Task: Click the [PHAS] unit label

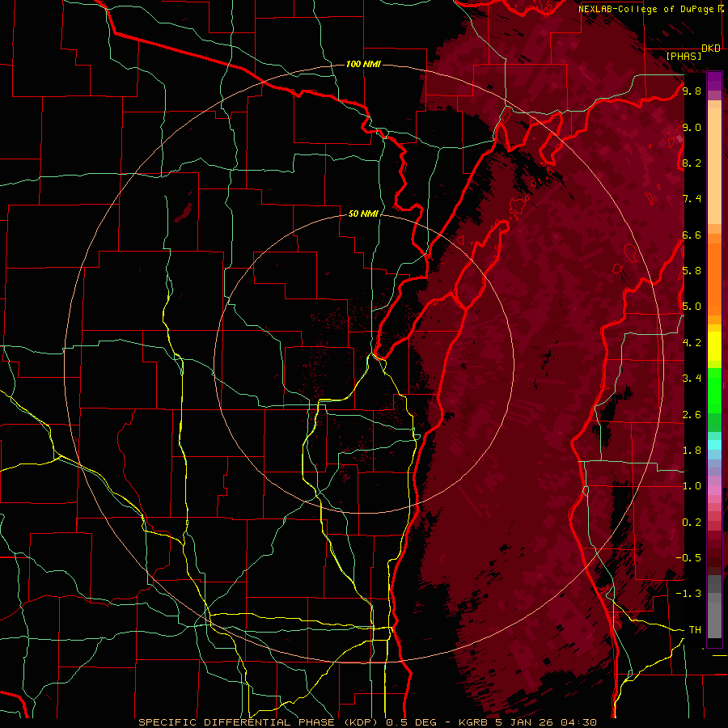Action: coord(684,56)
